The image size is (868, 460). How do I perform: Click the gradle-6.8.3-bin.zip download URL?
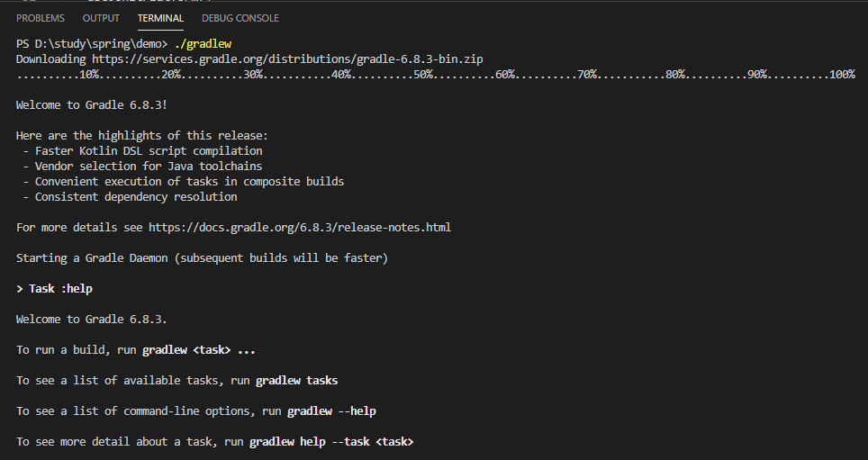tap(287, 59)
